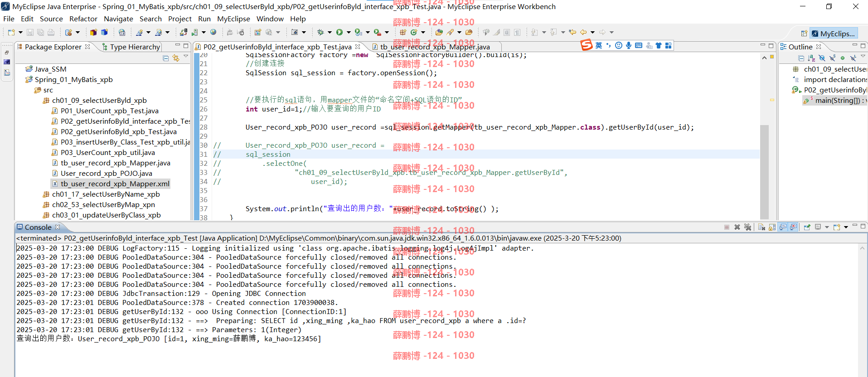The height and width of the screenshot is (377, 868).
Task: Click the capture screenshot camera icon
Action: tap(294, 32)
